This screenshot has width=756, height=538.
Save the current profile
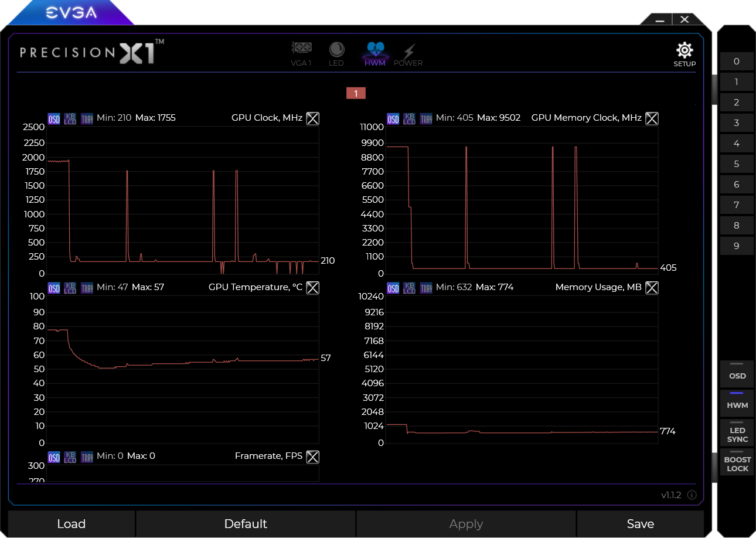pyautogui.click(x=641, y=524)
